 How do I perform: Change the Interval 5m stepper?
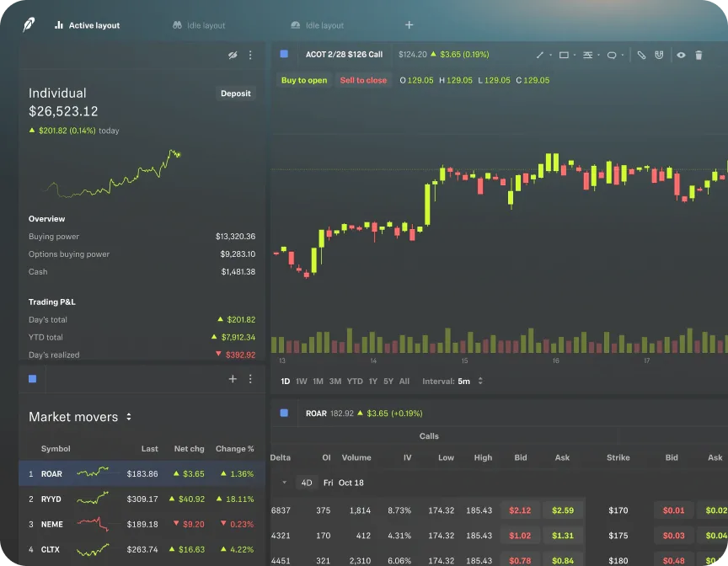(x=480, y=381)
